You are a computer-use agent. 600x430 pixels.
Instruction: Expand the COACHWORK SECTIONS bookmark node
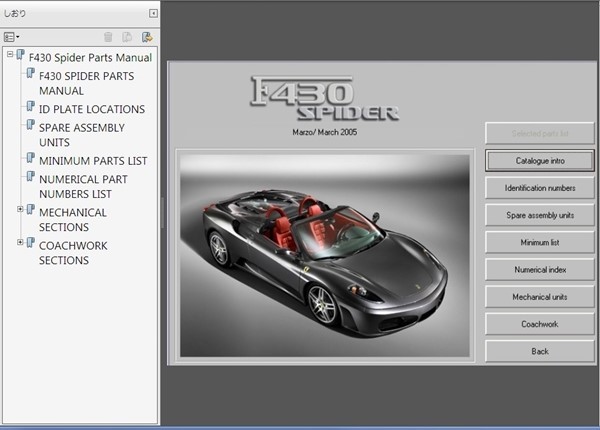[20, 242]
